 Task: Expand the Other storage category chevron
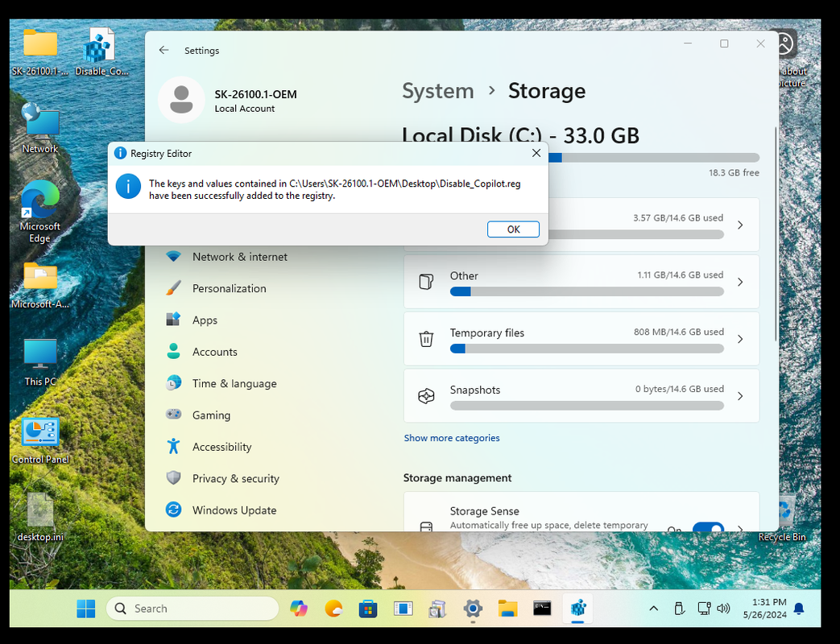pyautogui.click(x=740, y=282)
